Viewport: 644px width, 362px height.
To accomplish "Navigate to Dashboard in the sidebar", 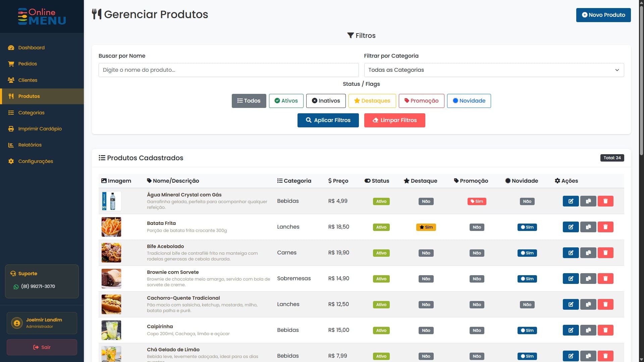I will pos(31,48).
